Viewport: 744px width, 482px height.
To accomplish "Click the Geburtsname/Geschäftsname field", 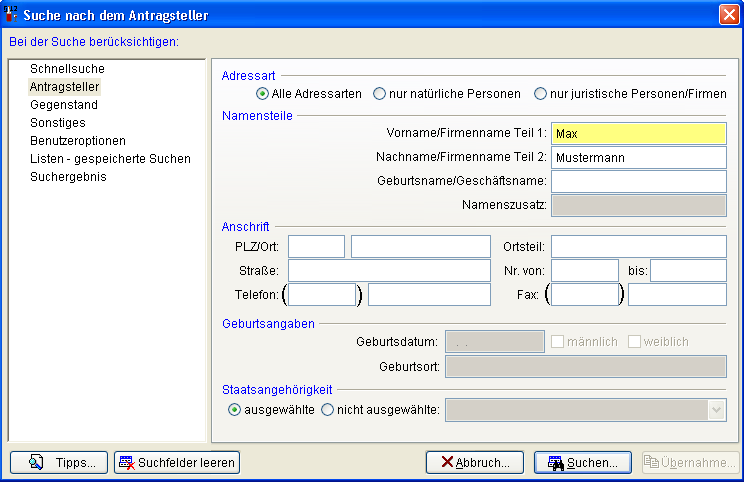I will (x=638, y=181).
